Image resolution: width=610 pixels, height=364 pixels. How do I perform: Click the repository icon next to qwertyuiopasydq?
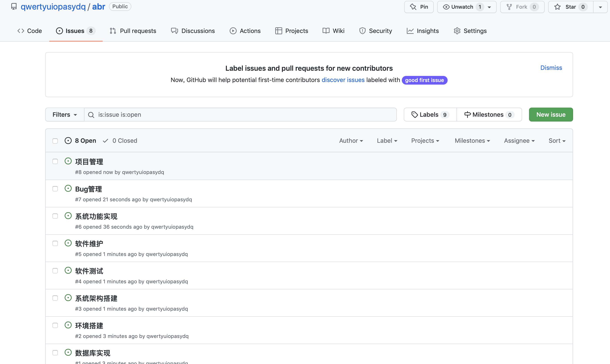pyautogui.click(x=14, y=6)
